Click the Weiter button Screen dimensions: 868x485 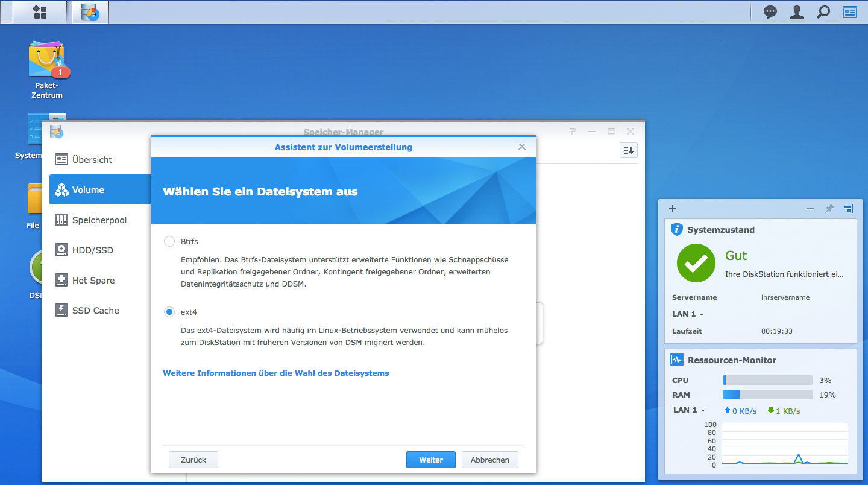(x=431, y=460)
